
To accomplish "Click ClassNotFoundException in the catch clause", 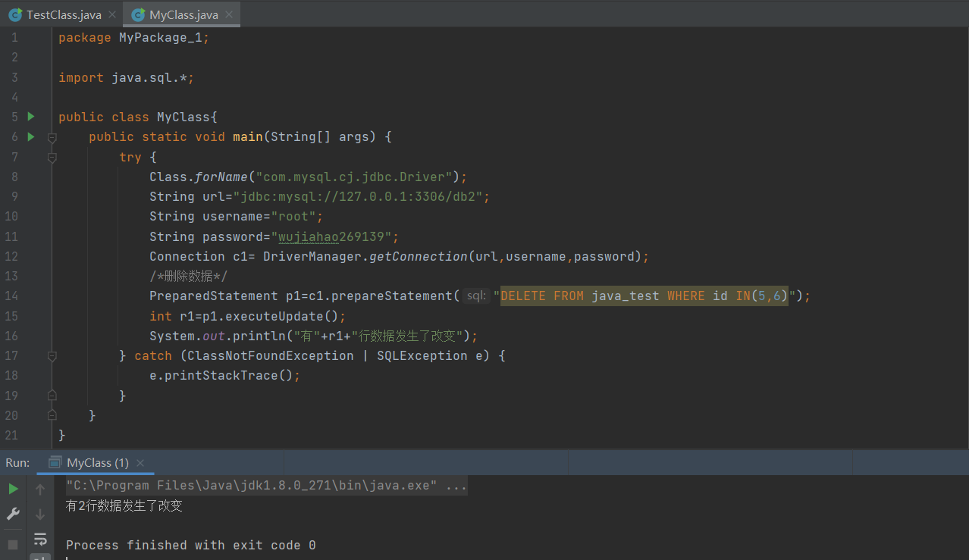I will click(271, 355).
